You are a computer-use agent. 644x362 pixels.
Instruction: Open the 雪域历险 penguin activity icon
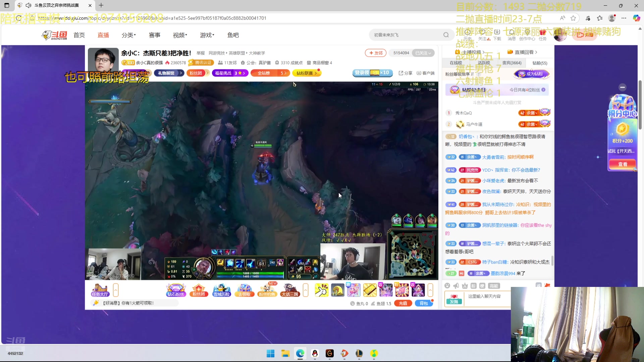221,290
